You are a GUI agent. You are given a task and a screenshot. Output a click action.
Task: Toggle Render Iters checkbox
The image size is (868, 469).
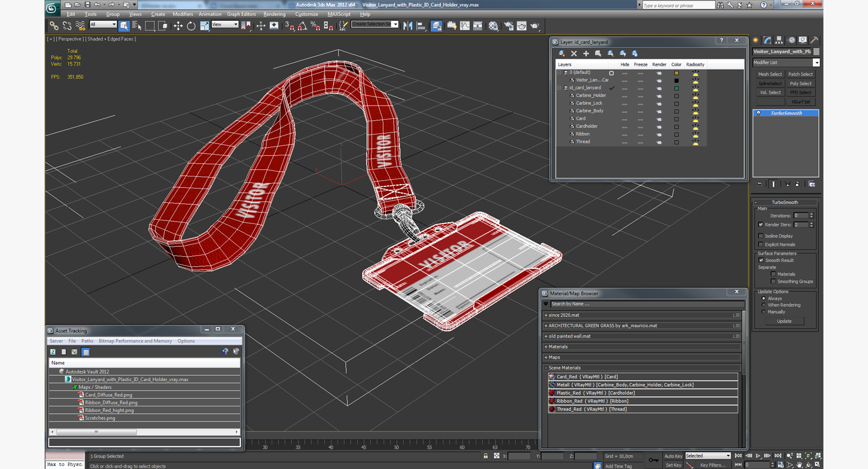pos(761,225)
